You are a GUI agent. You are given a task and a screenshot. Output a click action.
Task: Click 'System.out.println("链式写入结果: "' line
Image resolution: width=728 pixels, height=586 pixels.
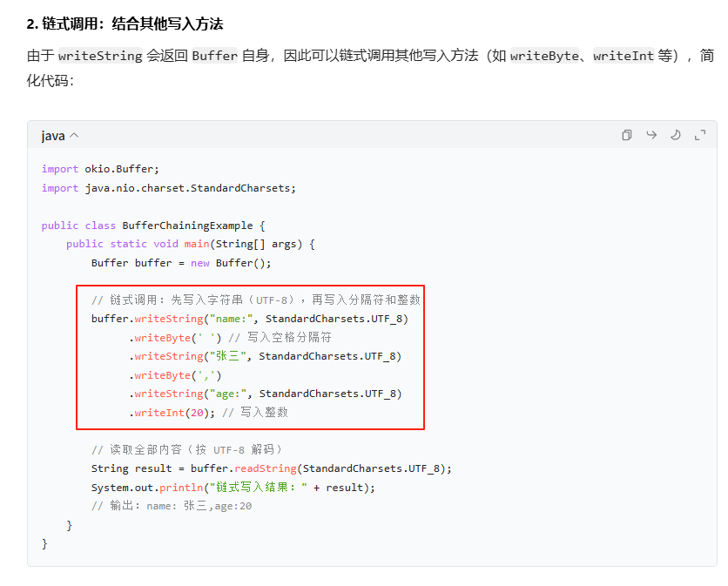pos(233,488)
